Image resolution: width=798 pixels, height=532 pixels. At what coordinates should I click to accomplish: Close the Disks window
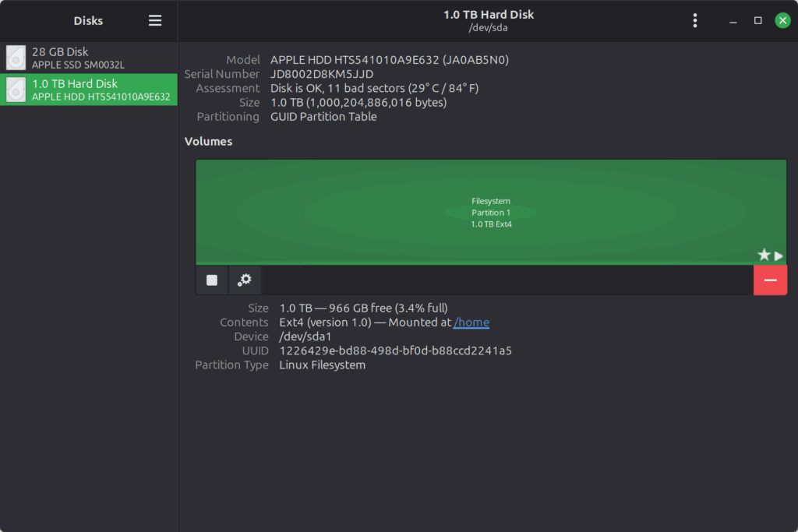point(782,21)
